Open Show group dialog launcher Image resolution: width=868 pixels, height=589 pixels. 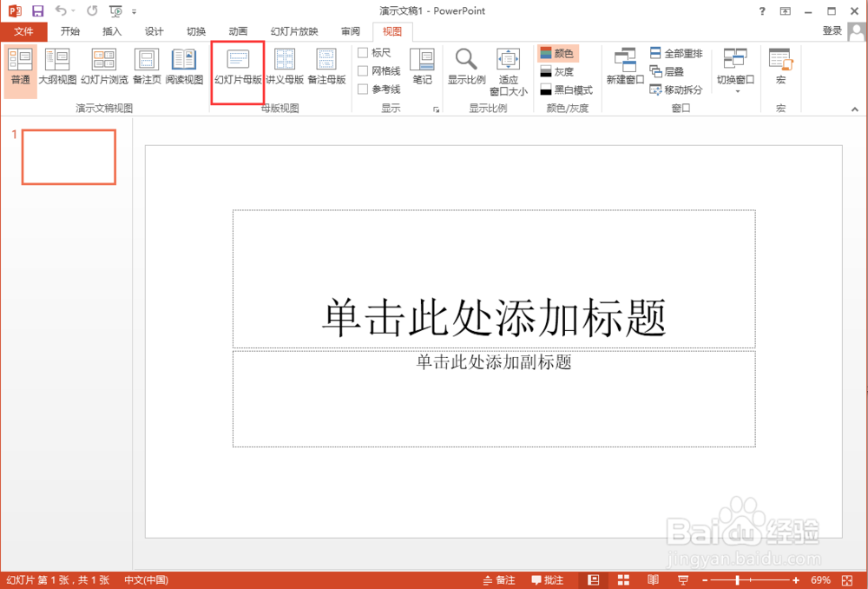pyautogui.click(x=437, y=109)
